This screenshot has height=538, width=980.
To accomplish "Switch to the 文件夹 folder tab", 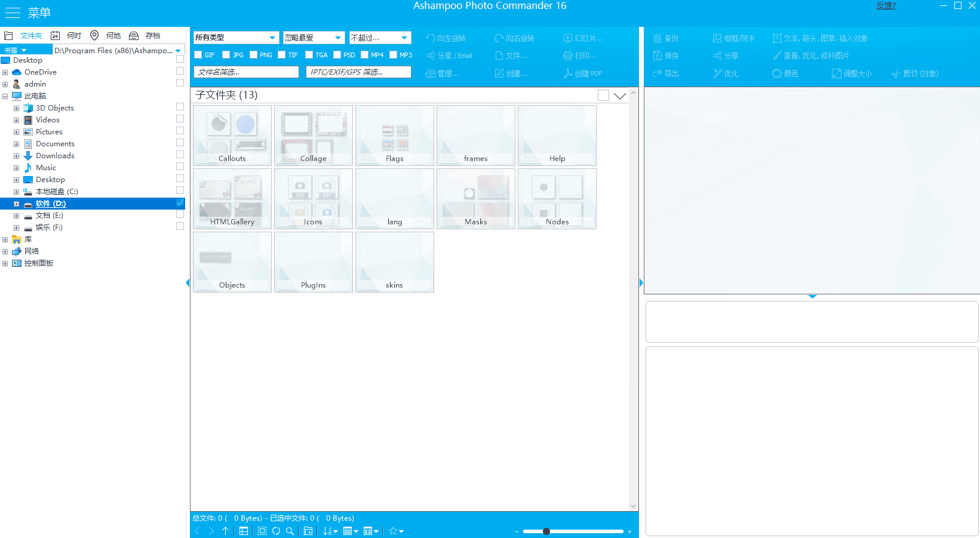I will (x=23, y=36).
